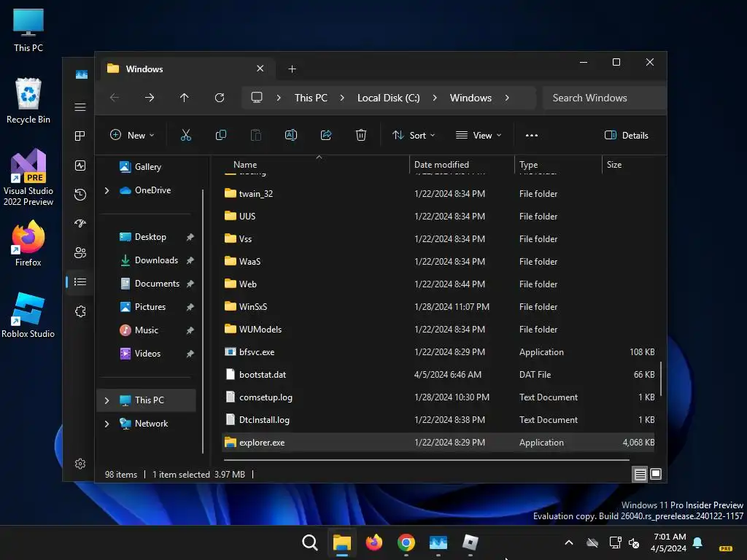Click Local Disk (C:) breadcrumb
Screen dimensions: 747x560
[x=388, y=98]
